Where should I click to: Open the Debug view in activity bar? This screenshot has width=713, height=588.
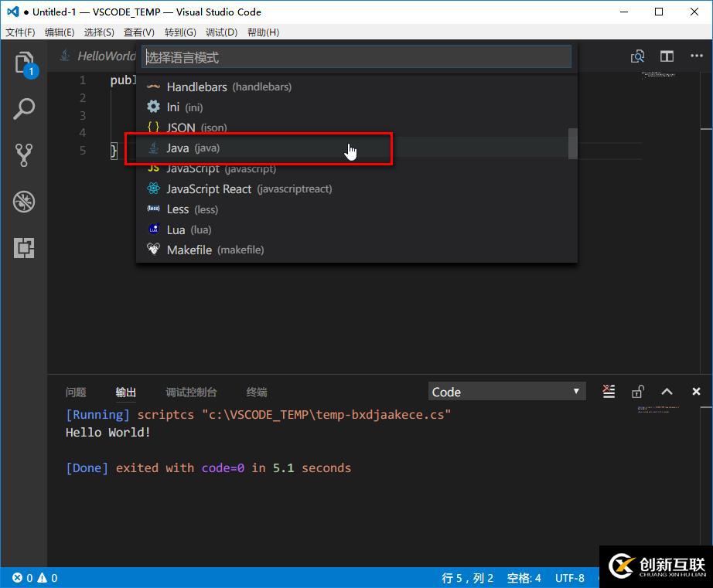point(24,202)
